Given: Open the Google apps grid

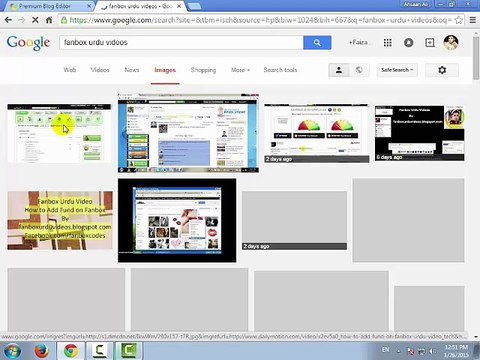Looking at the screenshot, I should click(x=387, y=43).
